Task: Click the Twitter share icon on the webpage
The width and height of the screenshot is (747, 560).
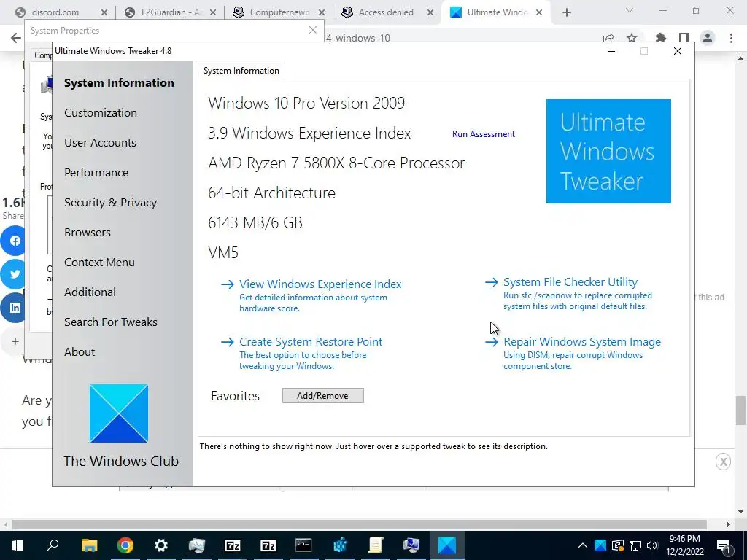Action: (x=13, y=274)
